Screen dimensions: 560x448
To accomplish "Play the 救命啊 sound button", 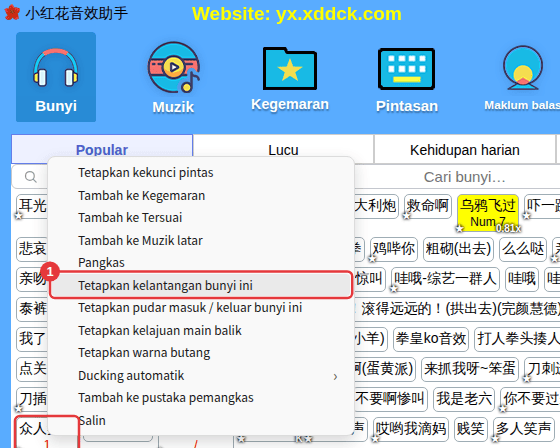I will [x=428, y=206].
